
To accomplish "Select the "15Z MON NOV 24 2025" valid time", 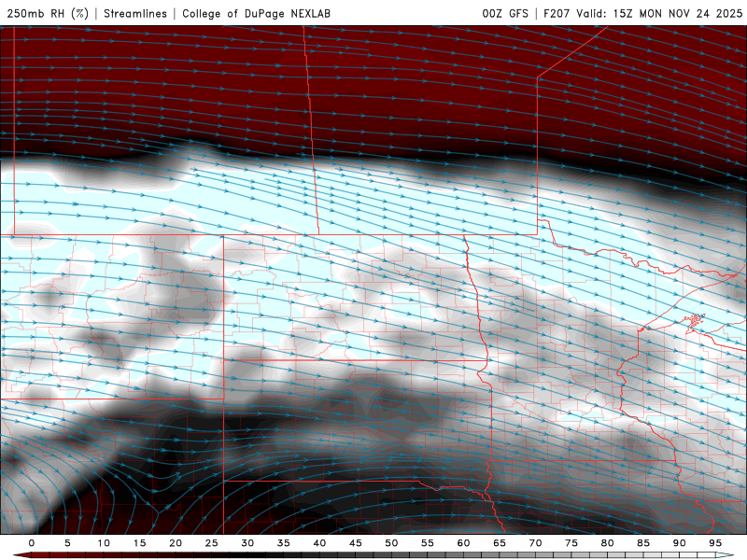I will click(678, 13).
